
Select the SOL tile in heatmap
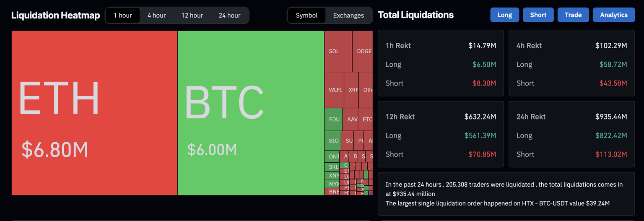tap(338, 51)
